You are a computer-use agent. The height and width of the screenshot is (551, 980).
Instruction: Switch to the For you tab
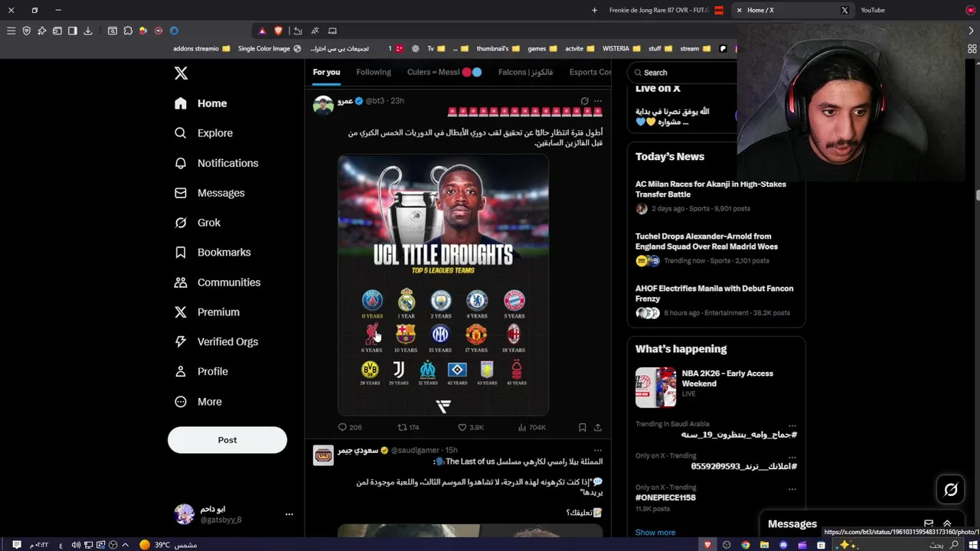coord(326,72)
